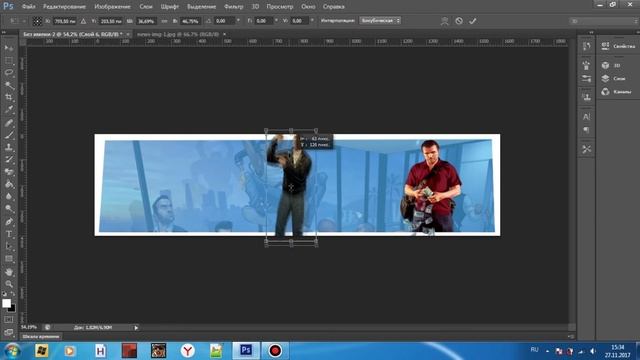Select the History Brush tool

click(x=9, y=160)
